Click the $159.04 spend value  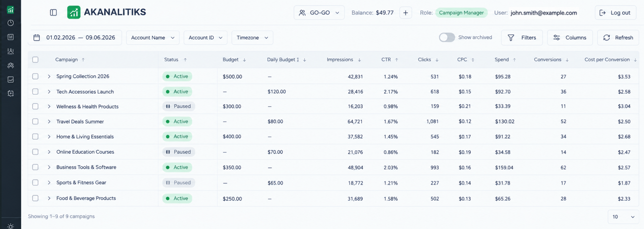pos(504,168)
